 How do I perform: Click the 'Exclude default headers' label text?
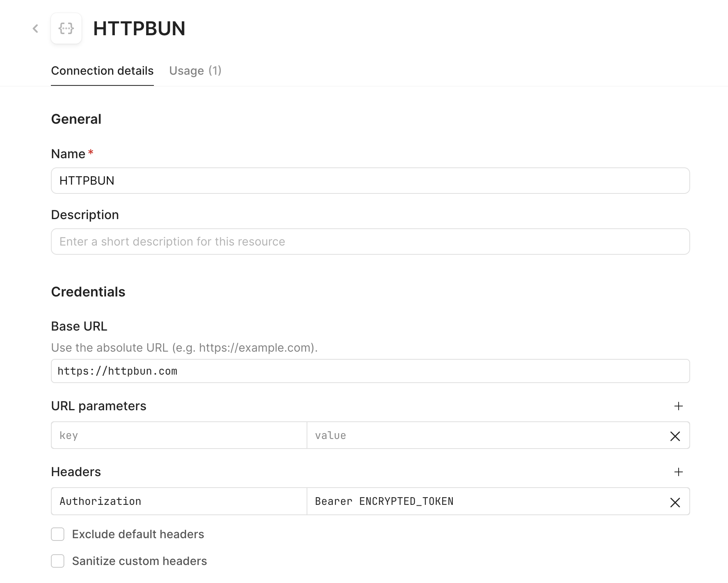pyautogui.click(x=138, y=534)
